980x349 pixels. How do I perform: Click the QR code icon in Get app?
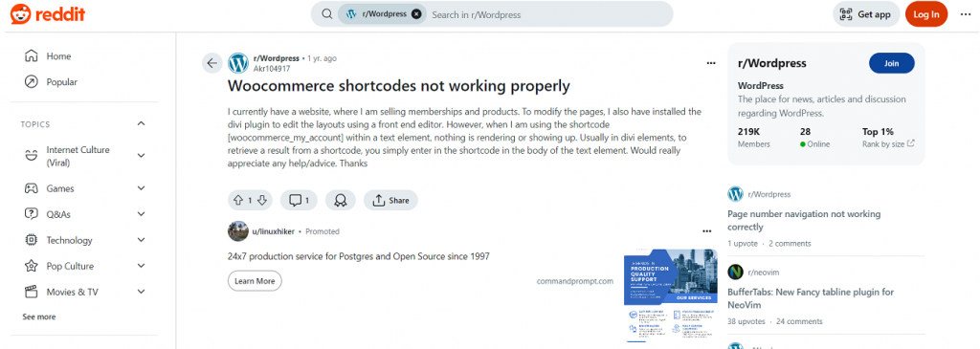pyautogui.click(x=846, y=14)
